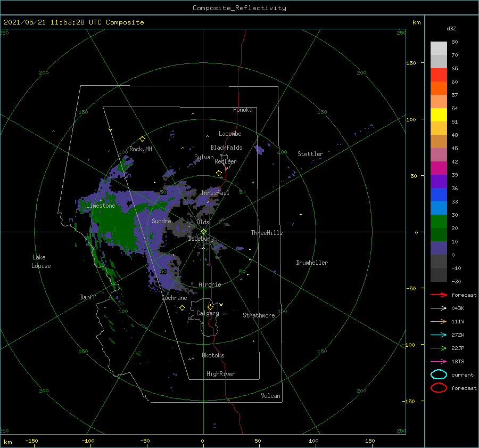Click the red forecast arrow in legend
This screenshot has height=448, width=479.
(439, 295)
